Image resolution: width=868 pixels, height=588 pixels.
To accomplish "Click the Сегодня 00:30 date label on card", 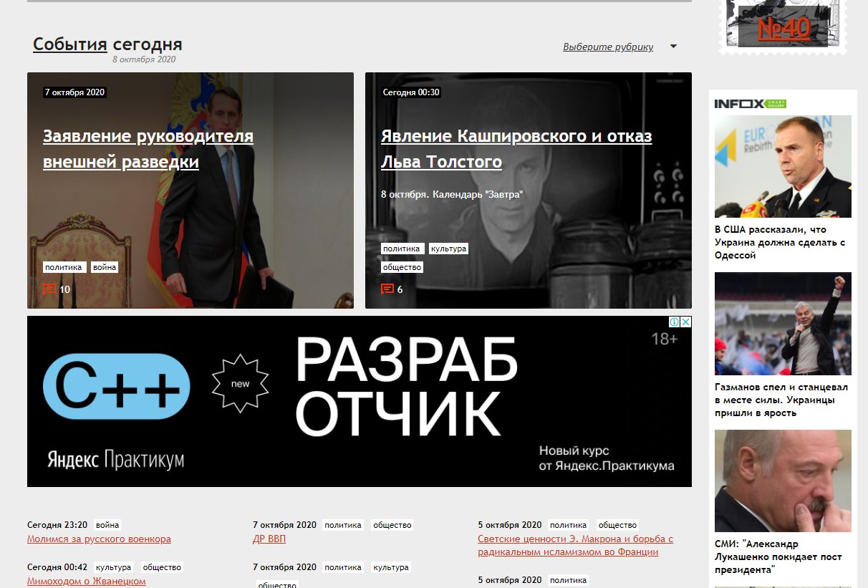I will point(411,92).
